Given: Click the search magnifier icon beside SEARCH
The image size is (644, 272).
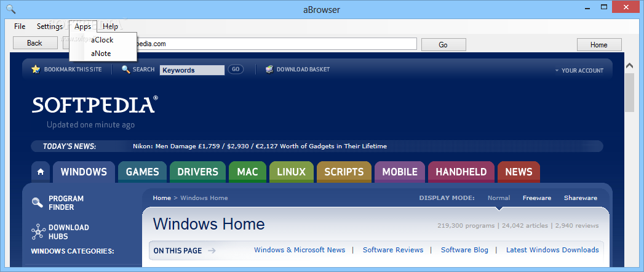Looking at the screenshot, I should pyautogui.click(x=125, y=70).
